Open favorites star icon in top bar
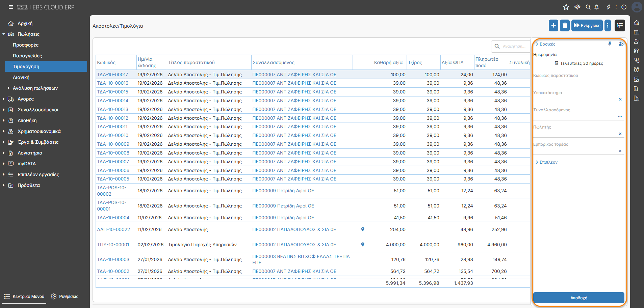The width and height of the screenshot is (644, 308). click(566, 7)
